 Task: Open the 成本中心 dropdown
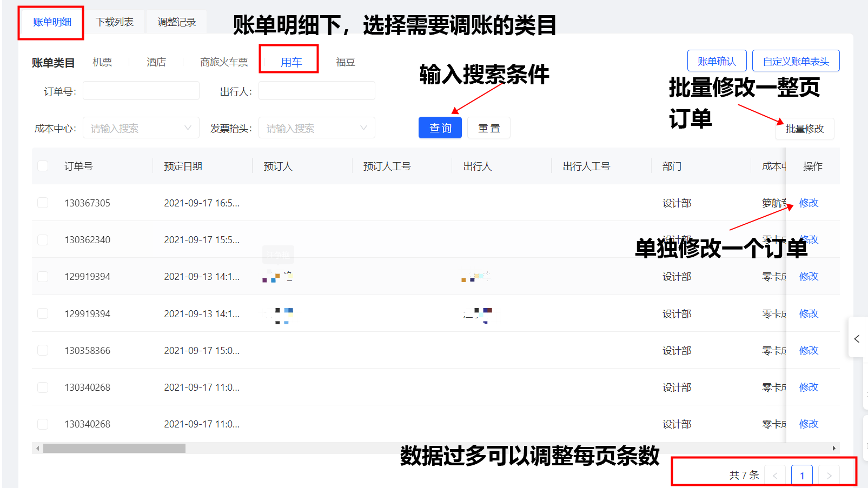[x=141, y=128]
